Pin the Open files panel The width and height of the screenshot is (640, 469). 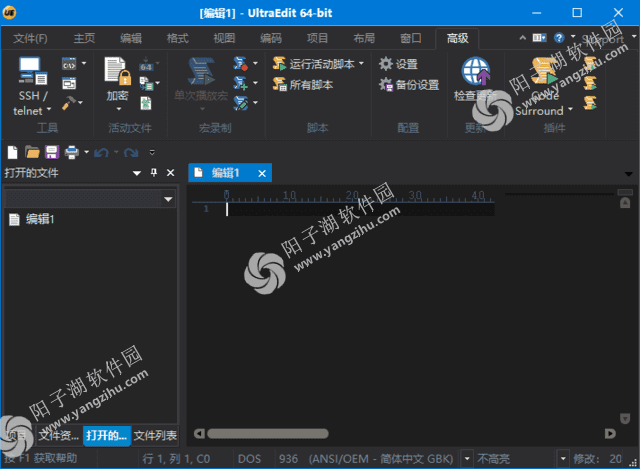click(154, 173)
